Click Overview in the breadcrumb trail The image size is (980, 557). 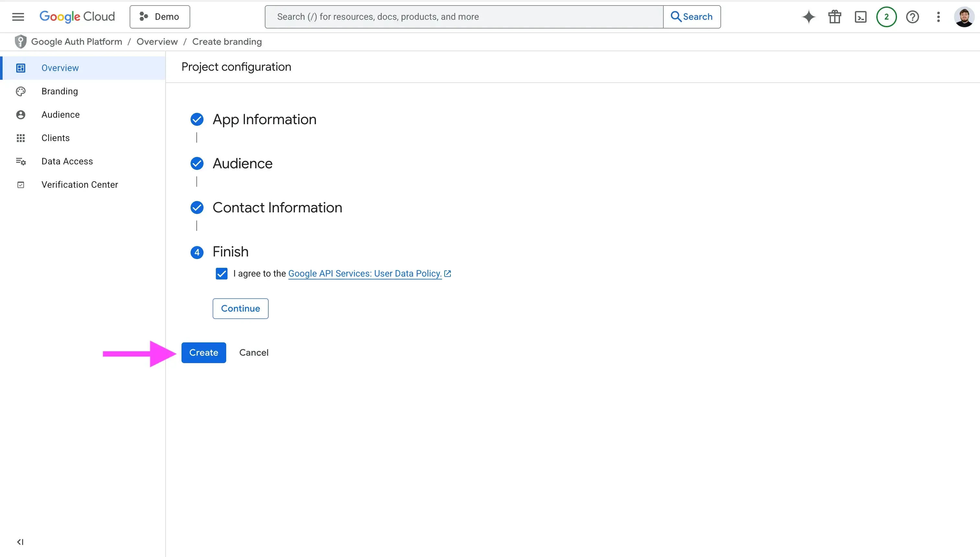click(157, 42)
